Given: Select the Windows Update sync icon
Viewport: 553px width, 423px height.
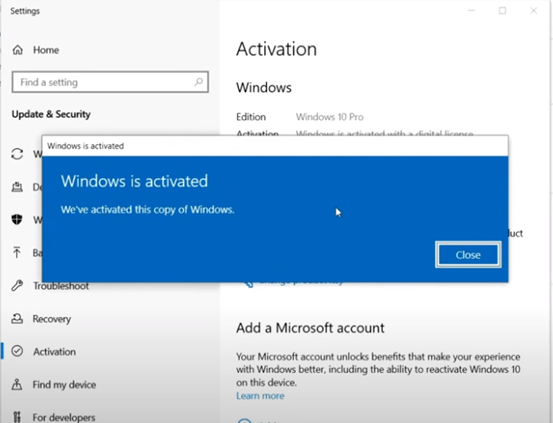Looking at the screenshot, I should pyautogui.click(x=17, y=154).
